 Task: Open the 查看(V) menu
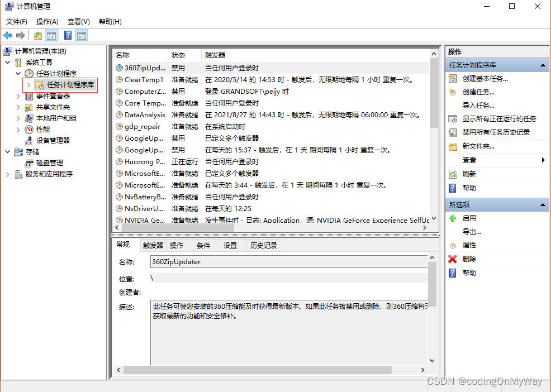coord(78,22)
